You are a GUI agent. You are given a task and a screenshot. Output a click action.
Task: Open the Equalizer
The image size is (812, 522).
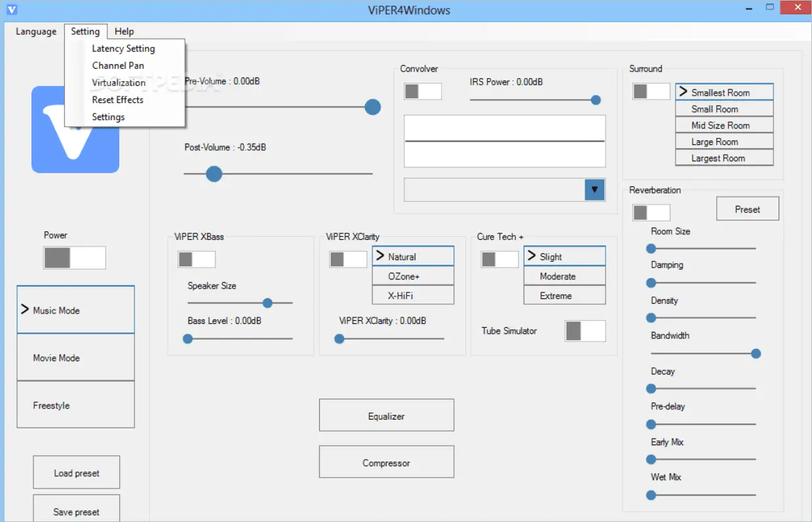(x=387, y=415)
